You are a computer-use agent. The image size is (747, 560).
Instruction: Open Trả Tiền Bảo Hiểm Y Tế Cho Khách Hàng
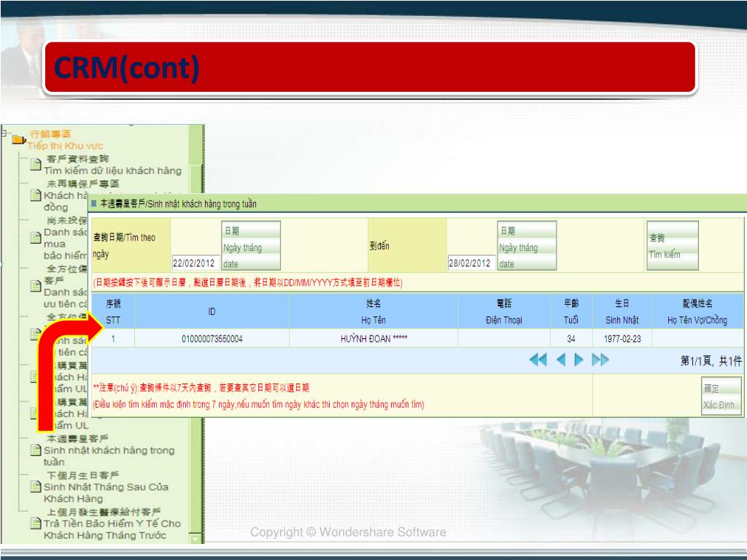(x=112, y=524)
